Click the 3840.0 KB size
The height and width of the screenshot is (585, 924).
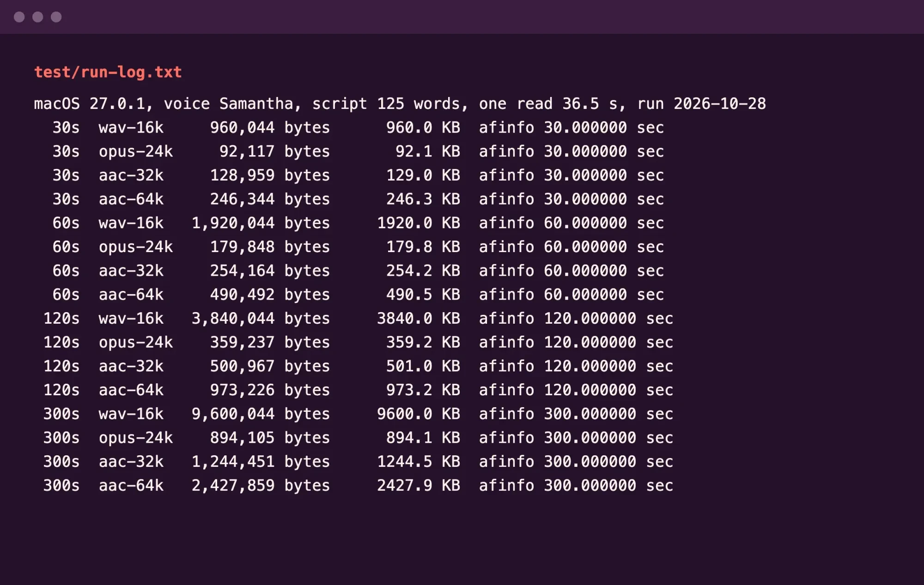(419, 319)
